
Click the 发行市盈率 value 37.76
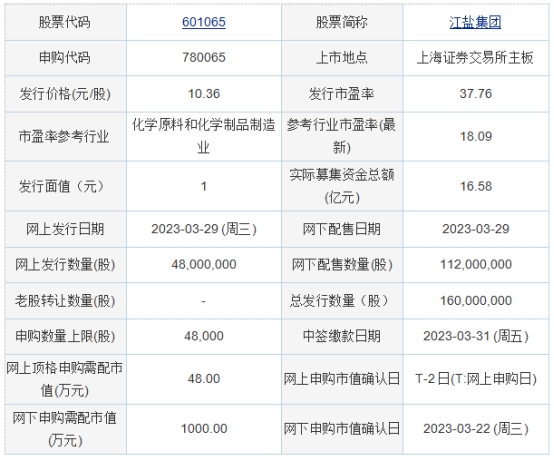(476, 94)
